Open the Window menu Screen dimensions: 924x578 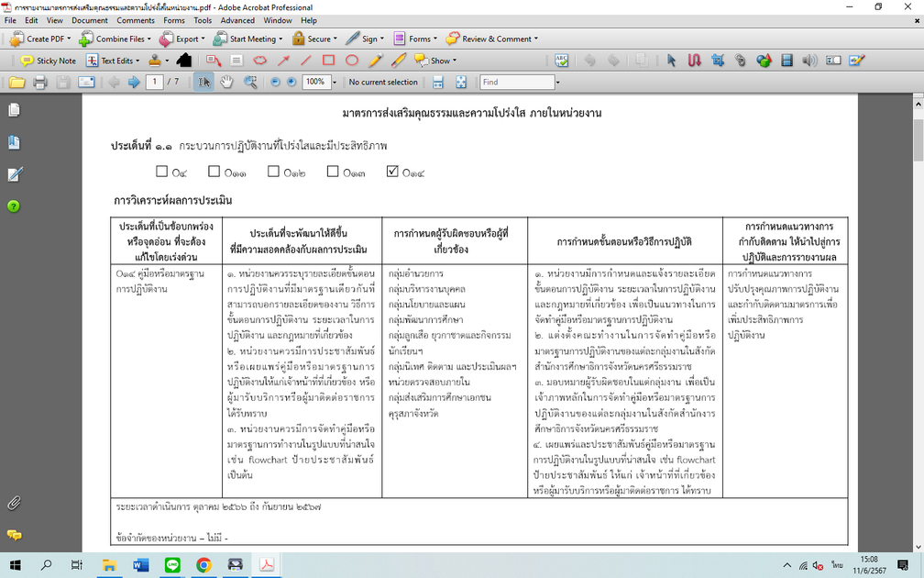click(278, 20)
